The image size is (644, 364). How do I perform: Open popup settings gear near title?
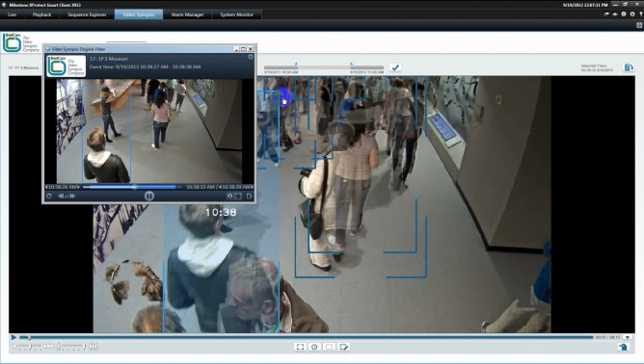pyautogui.click(x=251, y=57)
